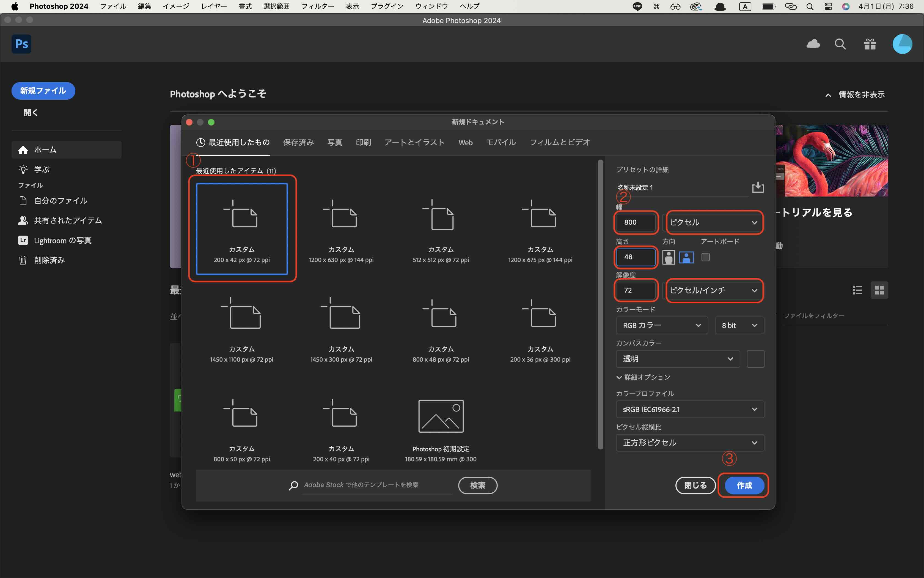
Task: Open the Creative Cloud sync status icon
Action: tap(813, 44)
